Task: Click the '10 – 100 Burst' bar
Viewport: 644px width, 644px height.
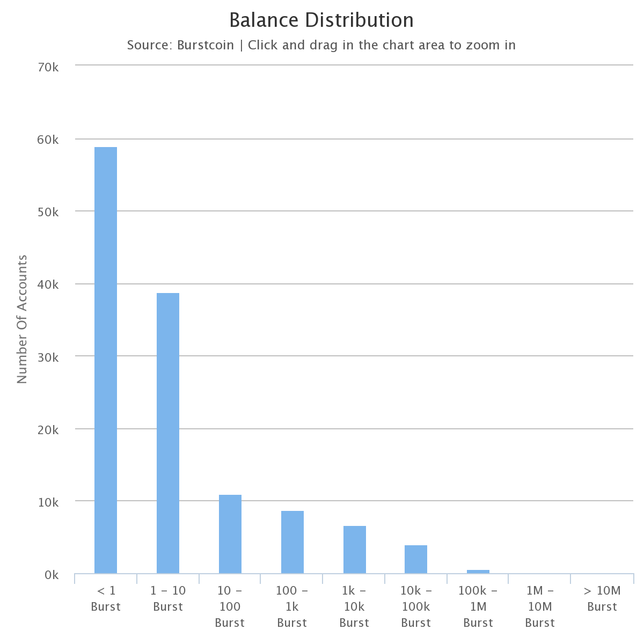Action: [x=230, y=533]
